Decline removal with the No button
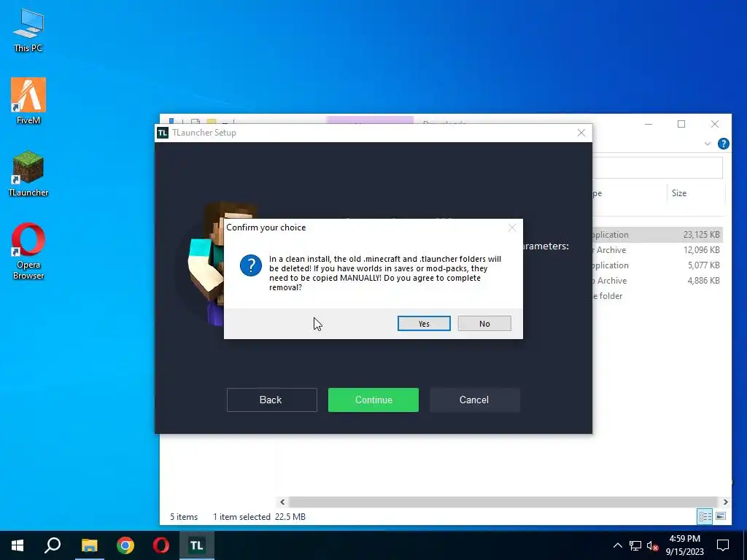 (484, 323)
